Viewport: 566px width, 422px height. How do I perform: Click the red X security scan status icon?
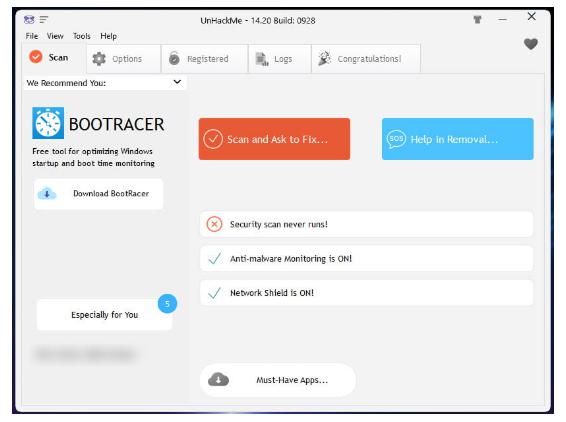click(x=214, y=224)
